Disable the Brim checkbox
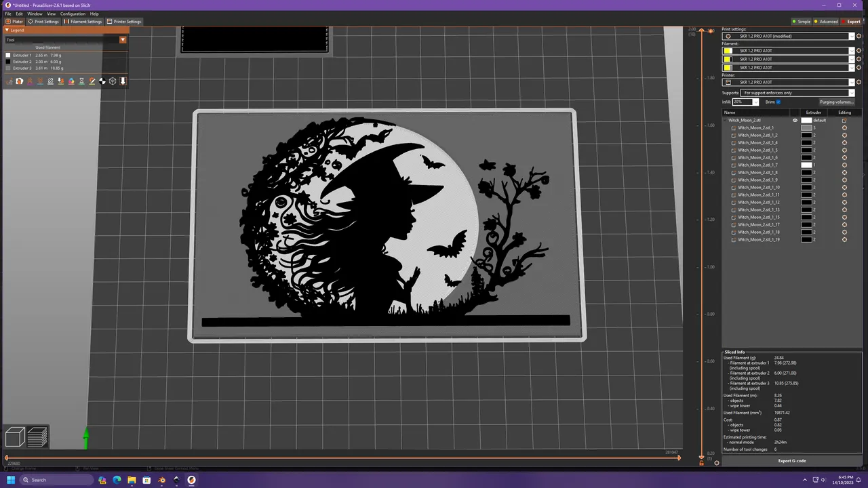Image resolution: width=868 pixels, height=488 pixels. (x=778, y=102)
